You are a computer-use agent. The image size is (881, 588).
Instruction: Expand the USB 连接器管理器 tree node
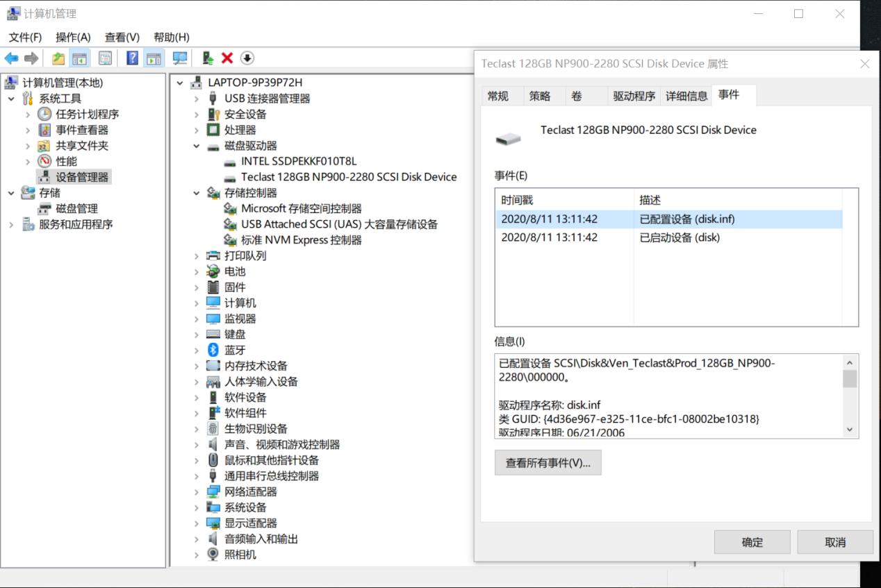coord(195,98)
